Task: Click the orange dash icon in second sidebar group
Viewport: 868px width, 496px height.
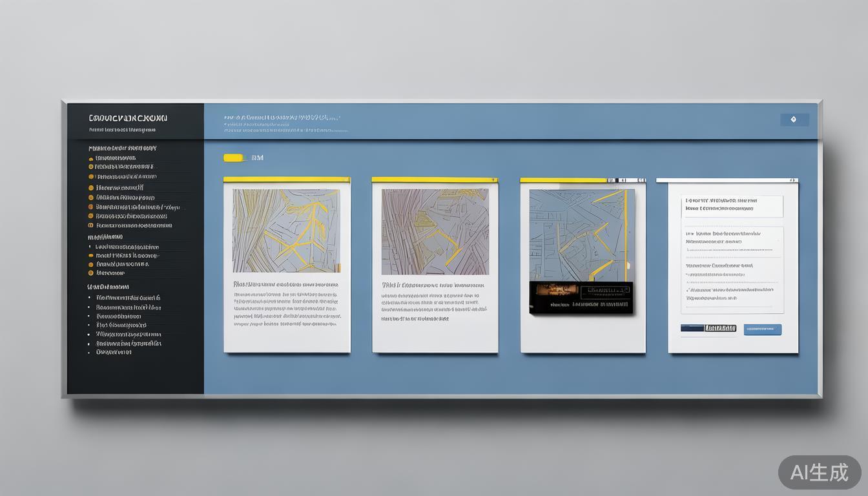Action: [x=90, y=256]
